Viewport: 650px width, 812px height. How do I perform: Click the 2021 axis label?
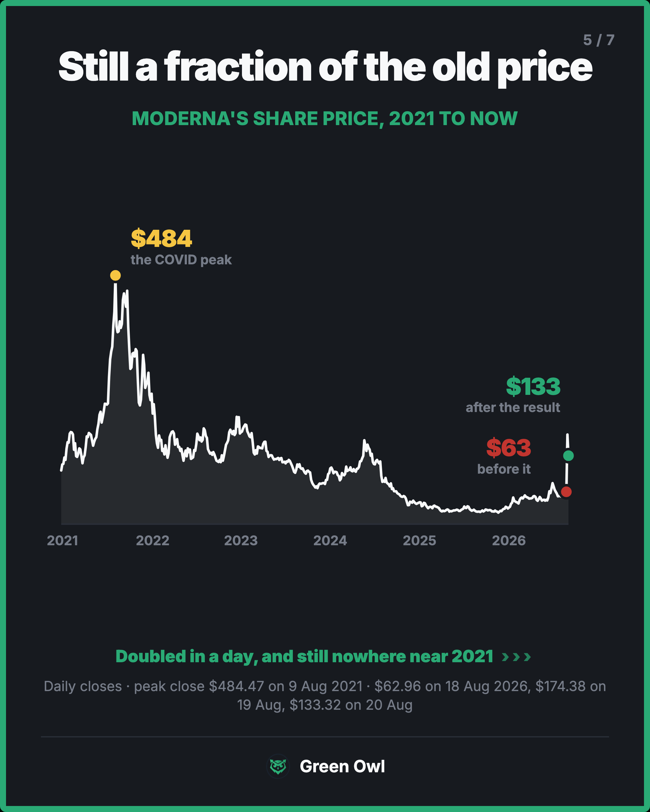coord(63,540)
